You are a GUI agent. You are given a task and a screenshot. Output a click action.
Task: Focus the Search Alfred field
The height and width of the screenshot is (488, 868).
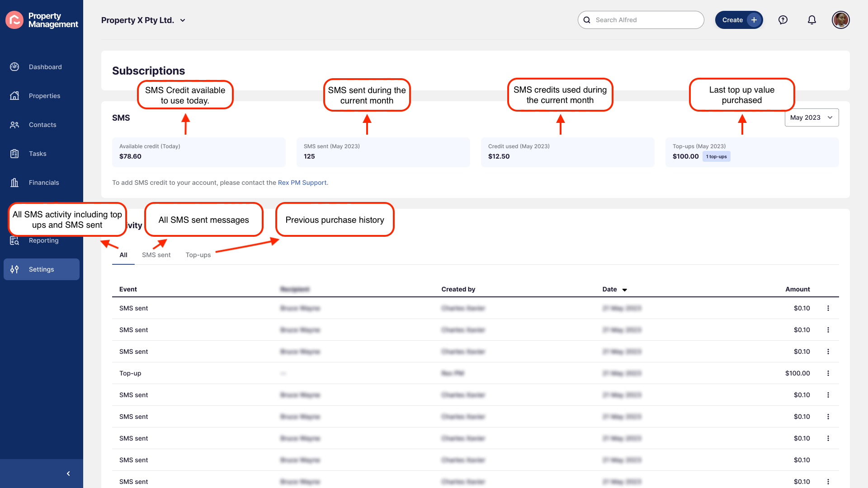(x=641, y=20)
